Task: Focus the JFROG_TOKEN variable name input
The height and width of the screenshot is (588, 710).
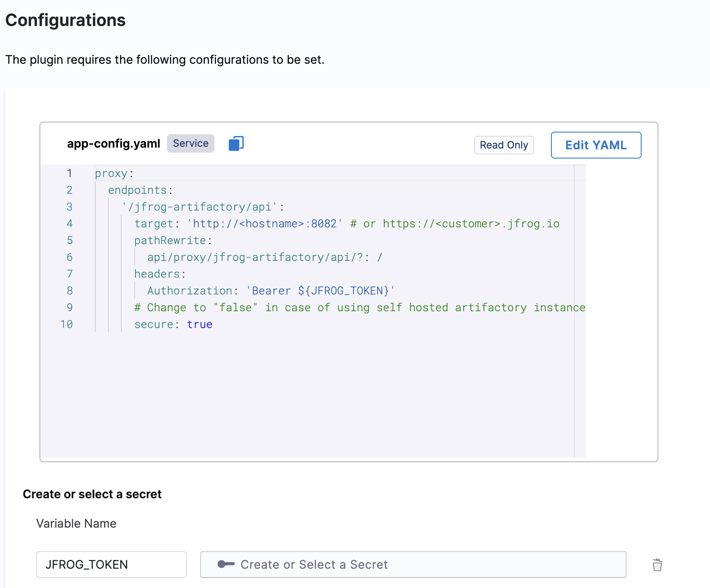Action: [111, 565]
